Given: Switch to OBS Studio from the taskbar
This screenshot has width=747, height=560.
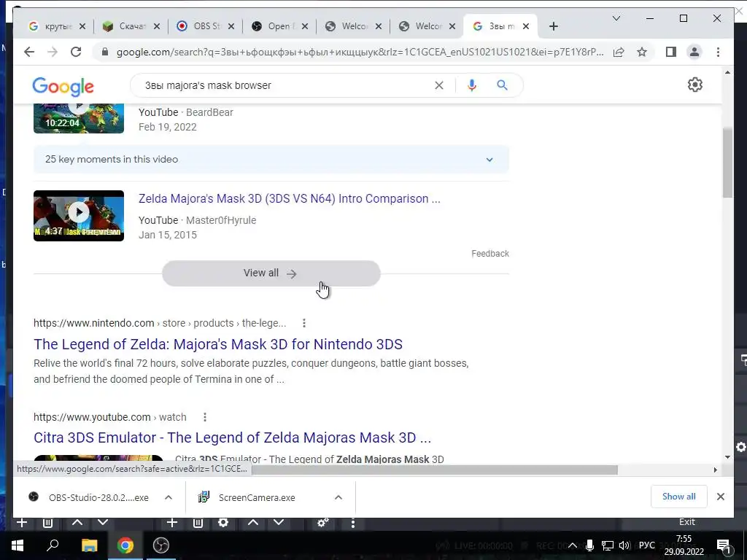Looking at the screenshot, I should (161, 545).
